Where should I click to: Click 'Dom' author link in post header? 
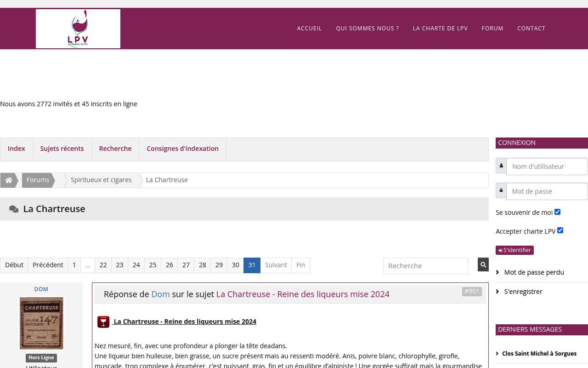pyautogui.click(x=160, y=294)
